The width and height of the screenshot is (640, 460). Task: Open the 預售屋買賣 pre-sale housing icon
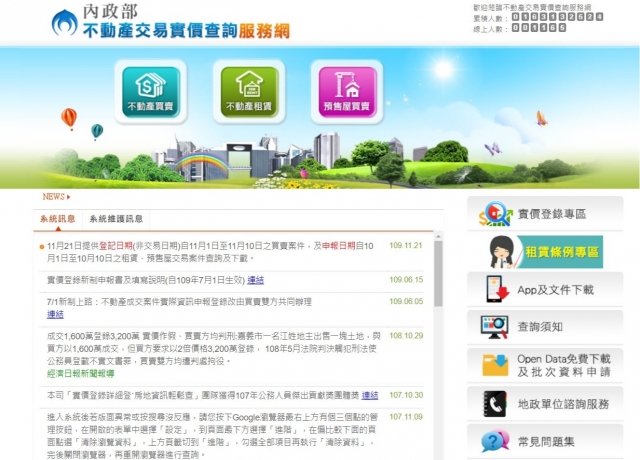pyautogui.click(x=347, y=92)
